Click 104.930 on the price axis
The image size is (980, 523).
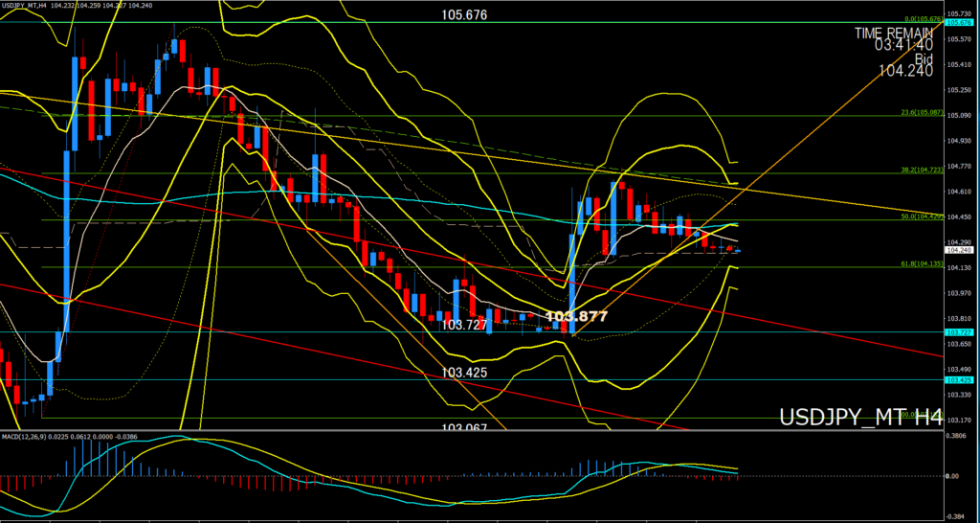[959, 141]
